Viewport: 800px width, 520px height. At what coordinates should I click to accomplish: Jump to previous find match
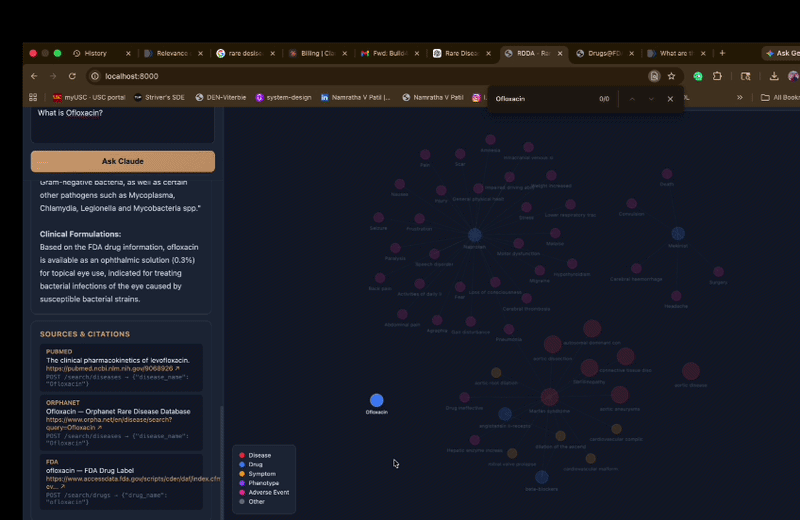click(632, 99)
